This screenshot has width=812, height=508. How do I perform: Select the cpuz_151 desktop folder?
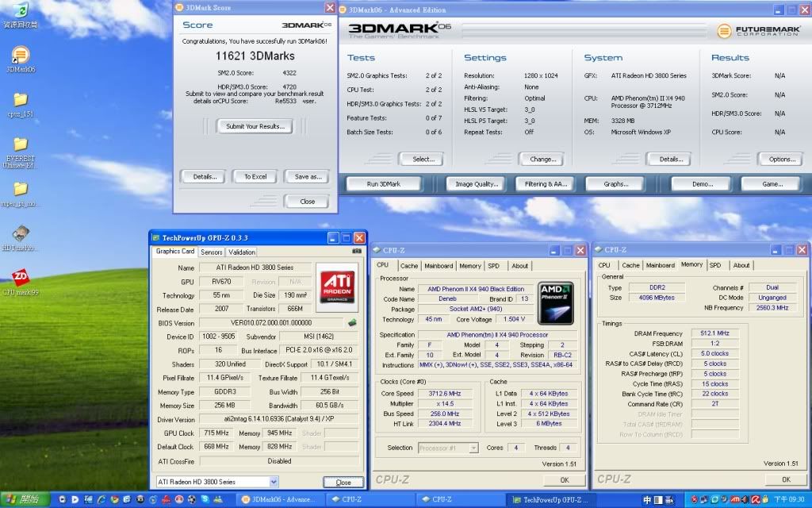pyautogui.click(x=20, y=104)
